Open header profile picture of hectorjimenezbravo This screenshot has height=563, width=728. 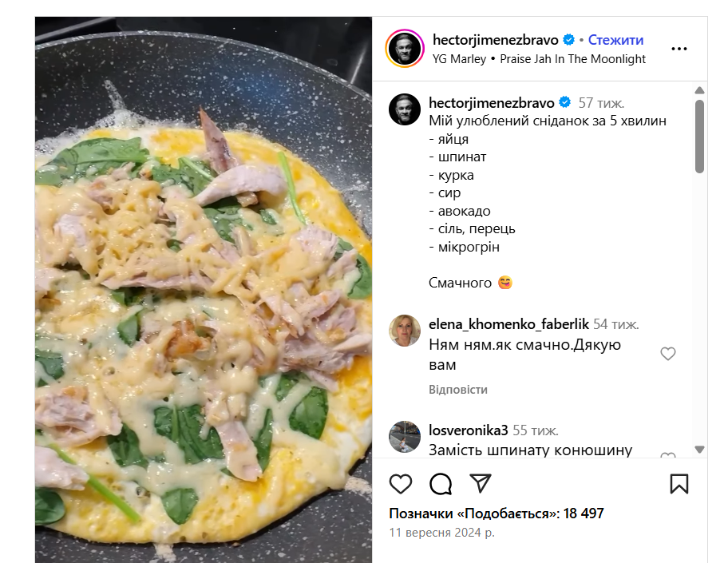[x=405, y=49]
